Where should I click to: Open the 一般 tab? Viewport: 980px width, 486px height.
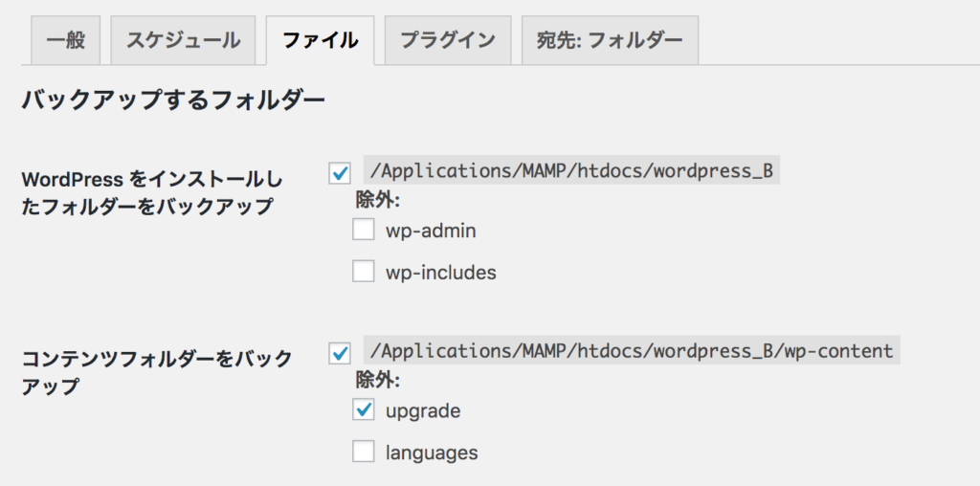66,40
